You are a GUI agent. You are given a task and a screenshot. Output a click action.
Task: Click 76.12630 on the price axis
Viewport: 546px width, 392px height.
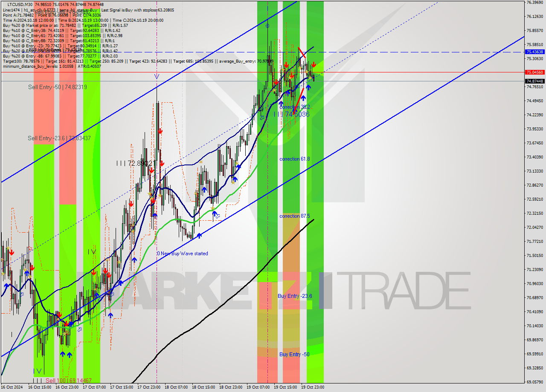coord(535,17)
